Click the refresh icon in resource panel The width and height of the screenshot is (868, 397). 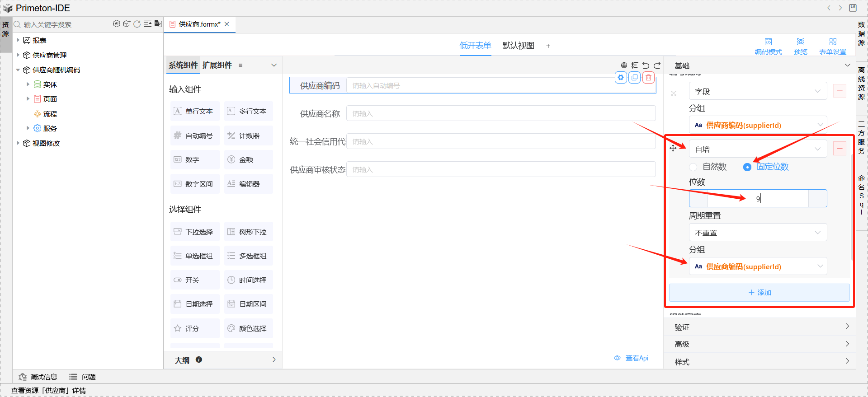click(x=137, y=24)
